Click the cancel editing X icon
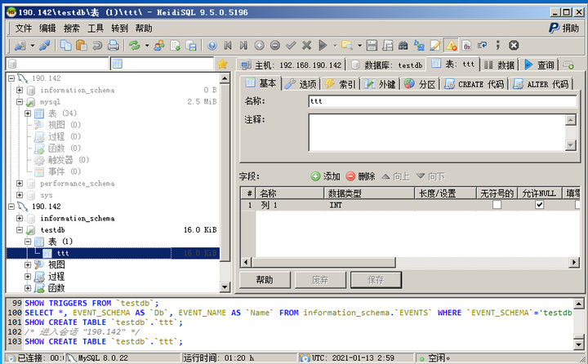 click(x=306, y=46)
